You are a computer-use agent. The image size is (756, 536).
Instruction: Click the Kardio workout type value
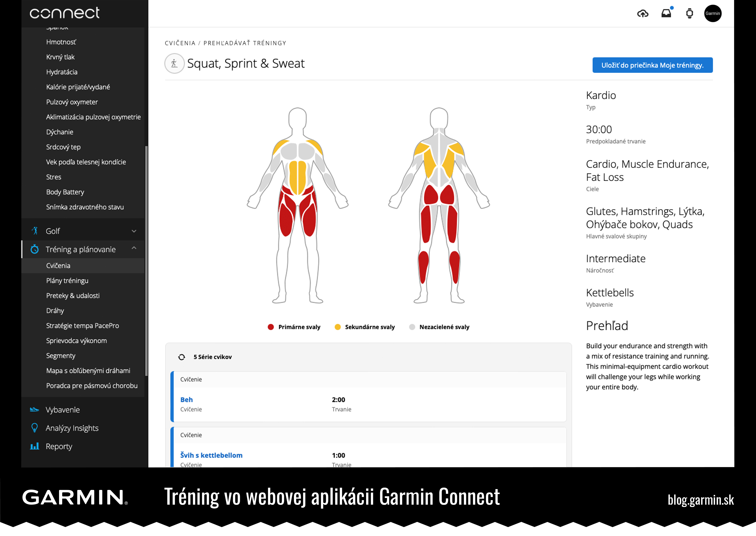tap(601, 95)
